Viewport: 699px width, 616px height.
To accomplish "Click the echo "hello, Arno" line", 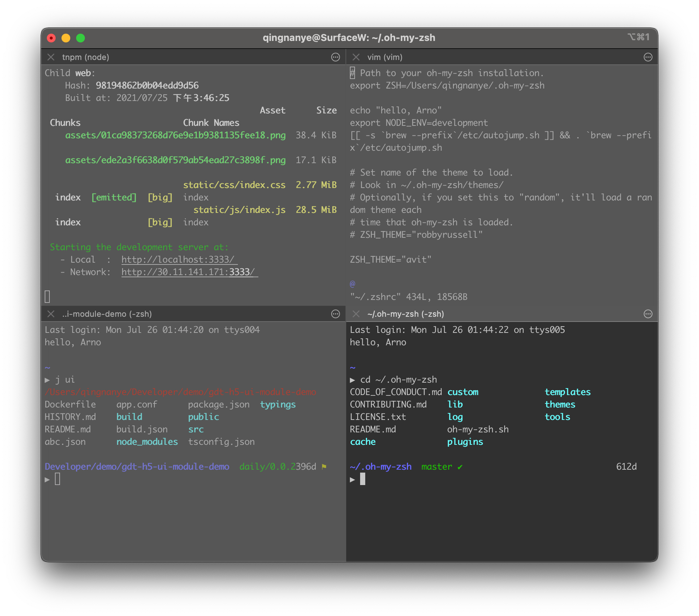I will click(396, 110).
